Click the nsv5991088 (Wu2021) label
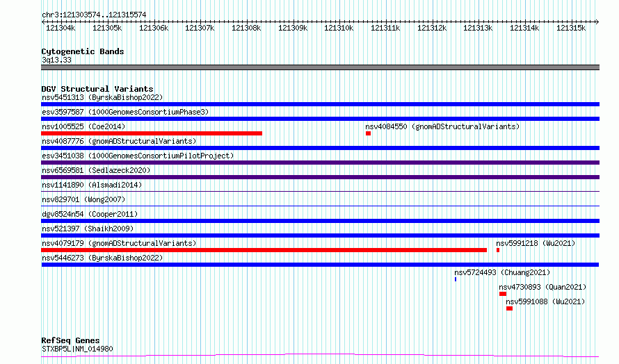619x364 pixels. pyautogui.click(x=545, y=301)
